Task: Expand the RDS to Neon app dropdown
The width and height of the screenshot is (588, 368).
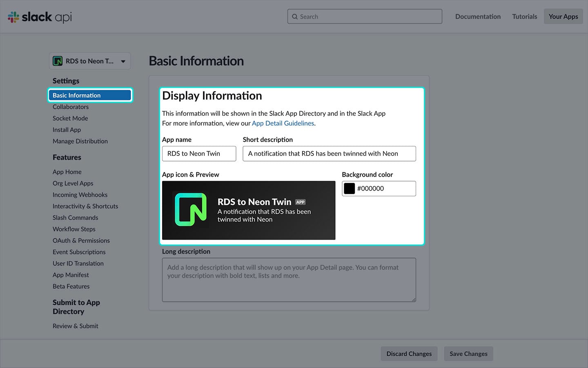Action: click(123, 61)
